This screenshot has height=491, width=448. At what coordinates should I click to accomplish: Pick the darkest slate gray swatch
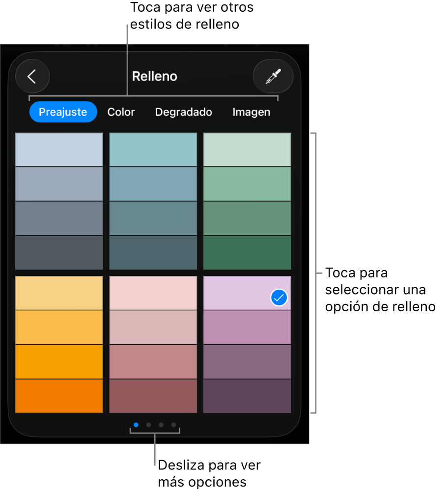(x=59, y=253)
